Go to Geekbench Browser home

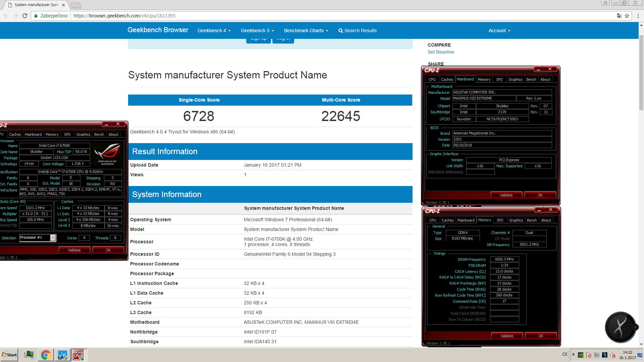pos(158,30)
